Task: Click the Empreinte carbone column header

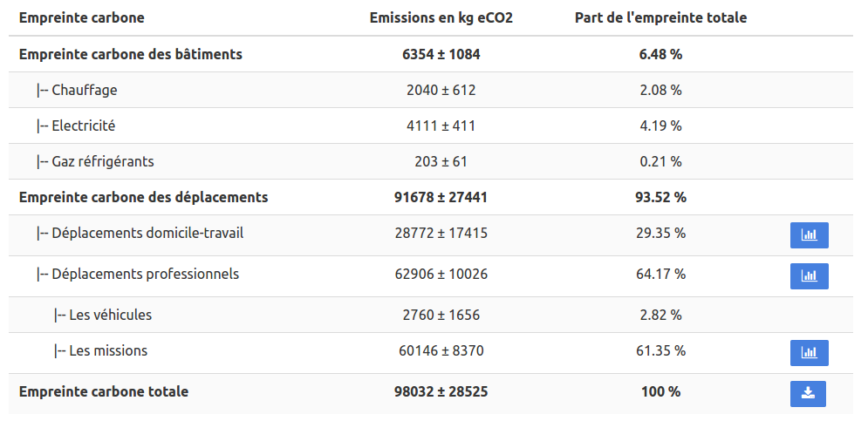Action: 82,17
